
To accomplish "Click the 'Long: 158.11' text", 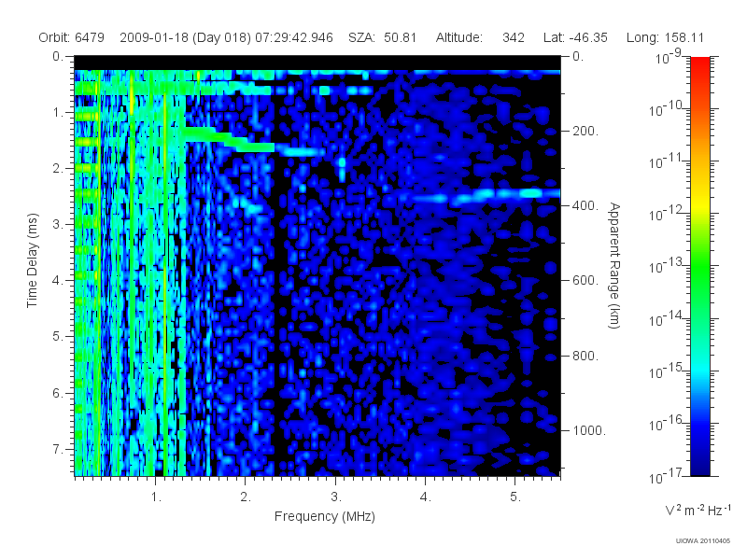I will (665, 37).
